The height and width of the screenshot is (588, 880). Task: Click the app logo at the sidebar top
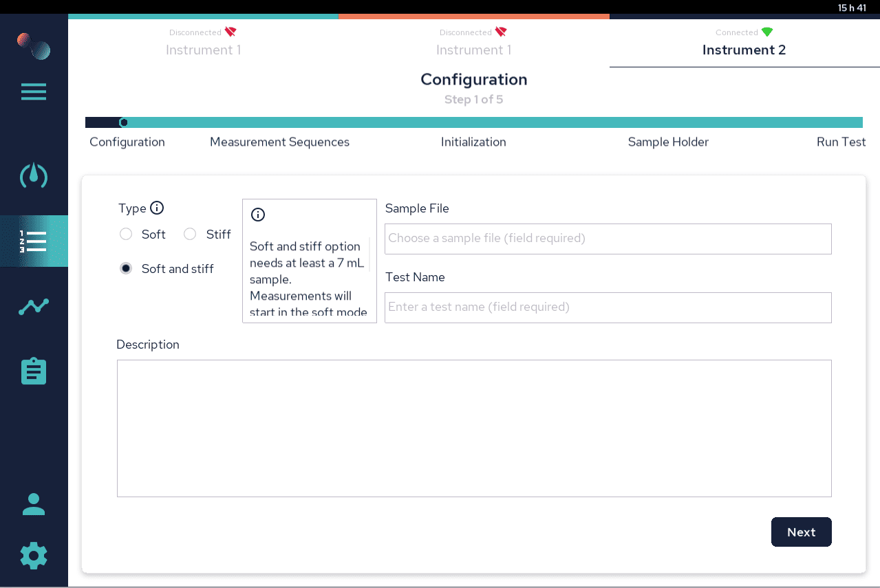click(34, 45)
